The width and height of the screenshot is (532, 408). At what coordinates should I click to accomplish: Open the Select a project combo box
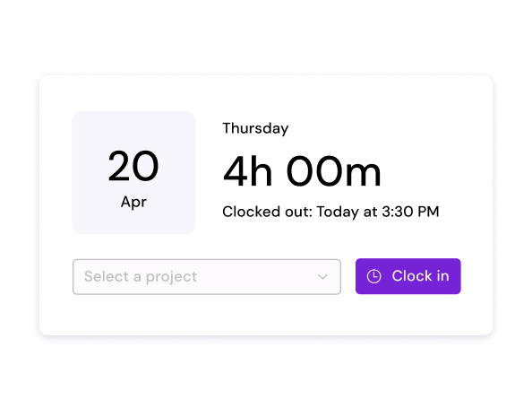click(x=207, y=277)
